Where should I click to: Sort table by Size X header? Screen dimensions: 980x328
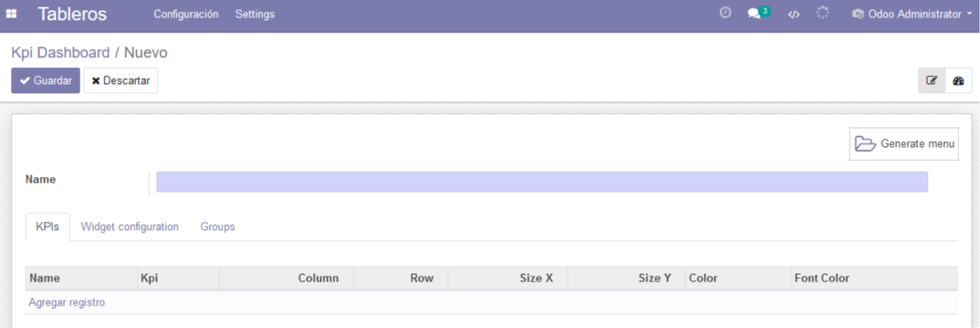(508, 278)
